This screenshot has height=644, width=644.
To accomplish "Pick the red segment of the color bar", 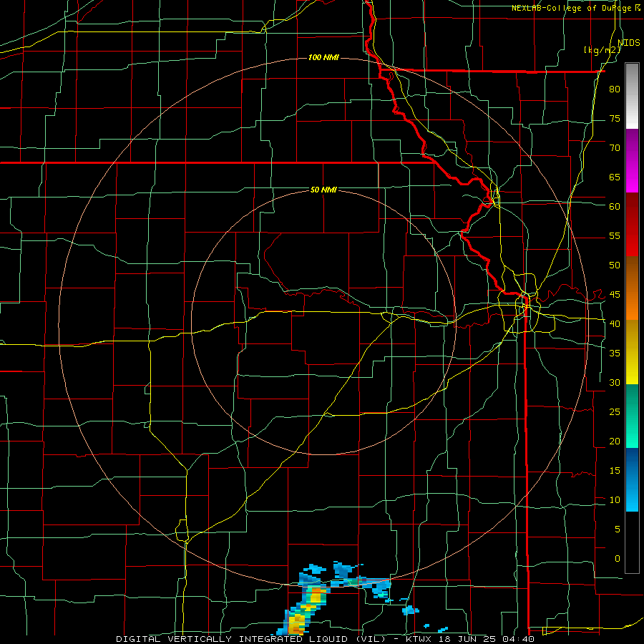I will [x=632, y=225].
